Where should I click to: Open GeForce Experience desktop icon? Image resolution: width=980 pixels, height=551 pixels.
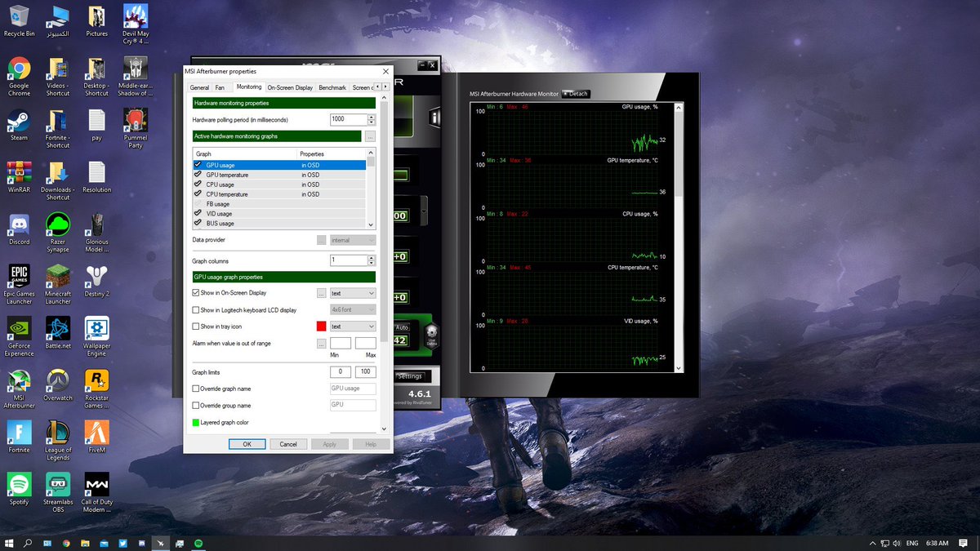[x=19, y=336]
